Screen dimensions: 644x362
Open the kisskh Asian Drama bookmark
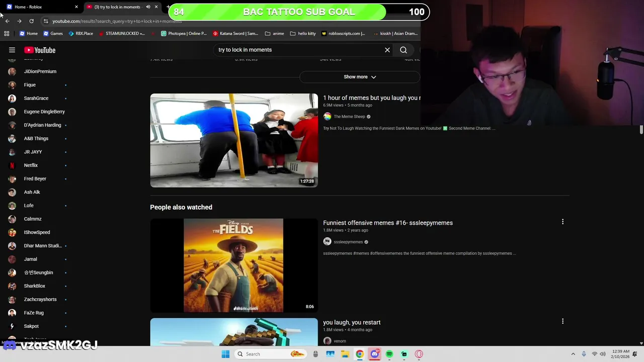(x=396, y=34)
